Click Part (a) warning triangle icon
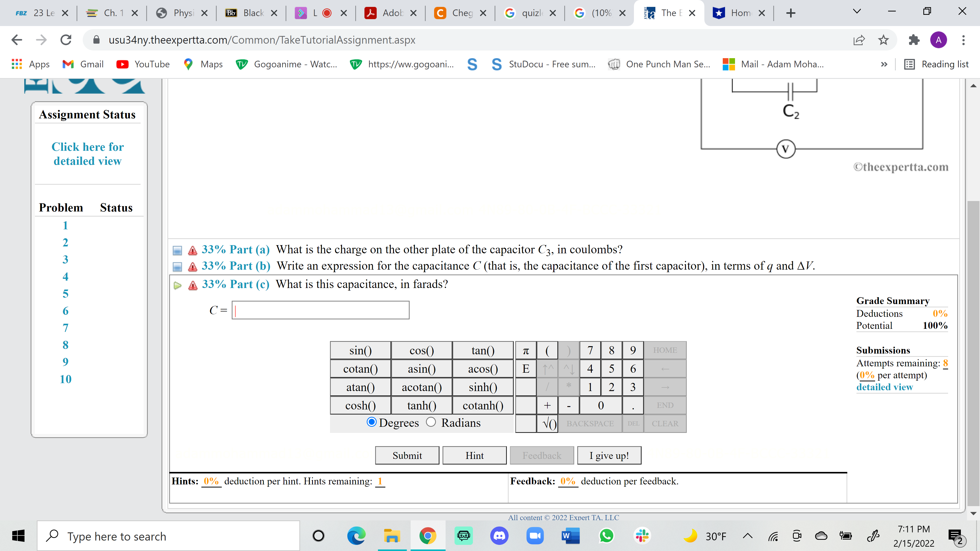The height and width of the screenshot is (551, 980). [192, 250]
